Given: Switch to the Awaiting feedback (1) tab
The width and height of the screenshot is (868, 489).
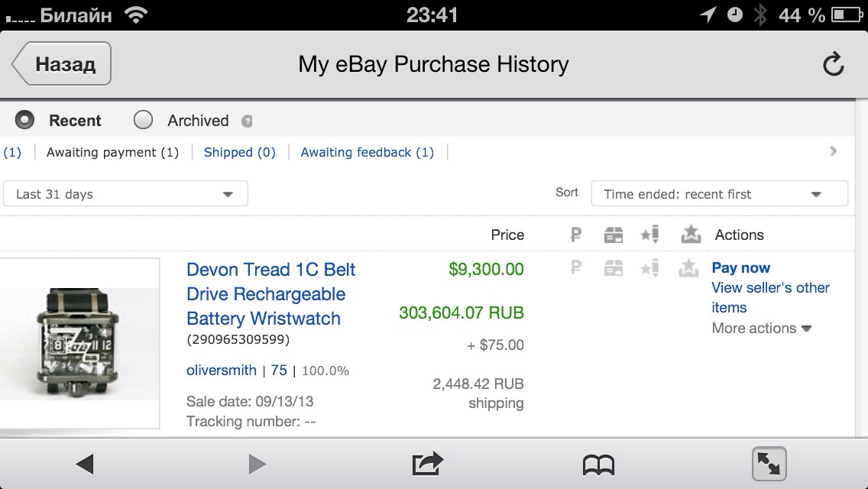Looking at the screenshot, I should click(367, 152).
